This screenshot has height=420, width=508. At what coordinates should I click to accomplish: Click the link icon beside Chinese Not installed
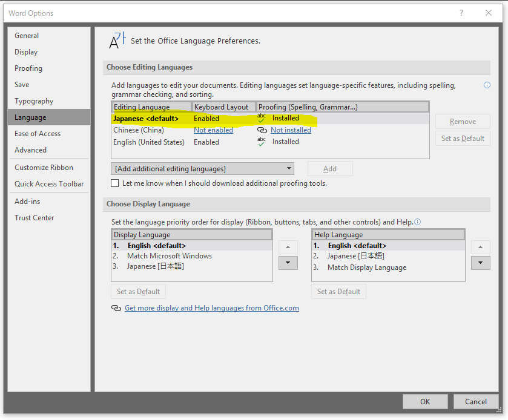click(x=262, y=130)
